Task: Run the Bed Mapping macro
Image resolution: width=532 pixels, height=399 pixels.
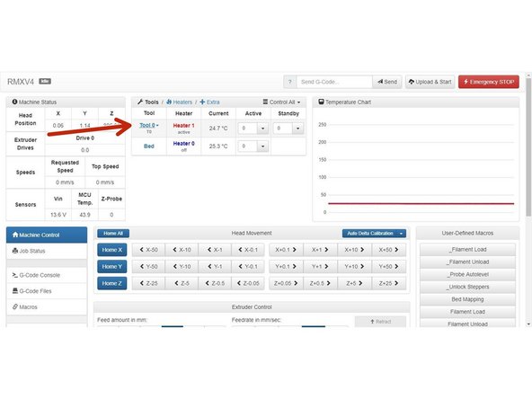Action: coord(467,299)
